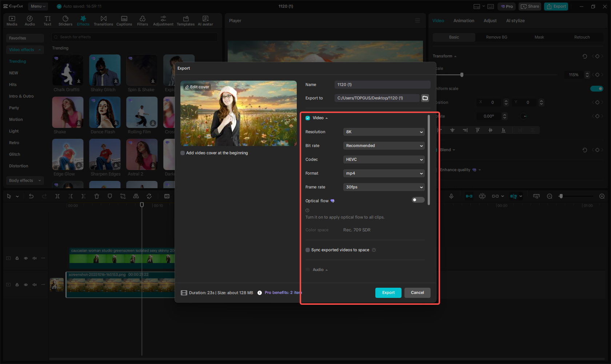The height and width of the screenshot is (364, 611).
Task: Click the Mirror (flip) icon
Action: pos(136,196)
